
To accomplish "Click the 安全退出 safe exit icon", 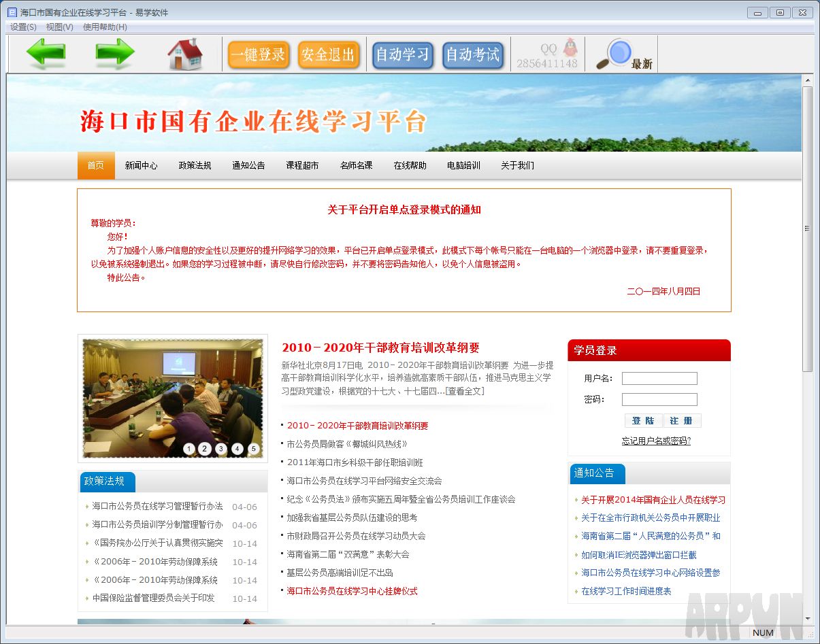I will [x=329, y=54].
